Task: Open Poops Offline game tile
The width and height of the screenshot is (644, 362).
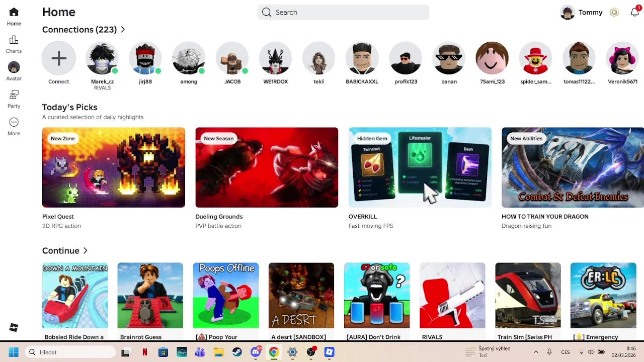Action: coord(226,295)
